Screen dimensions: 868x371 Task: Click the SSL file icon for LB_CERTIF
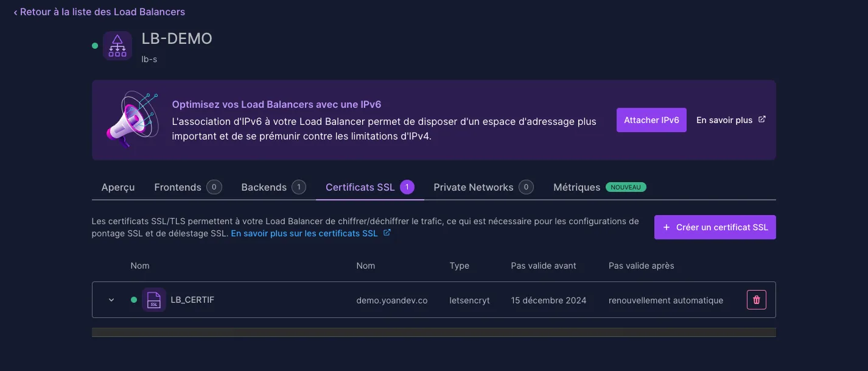(x=154, y=300)
